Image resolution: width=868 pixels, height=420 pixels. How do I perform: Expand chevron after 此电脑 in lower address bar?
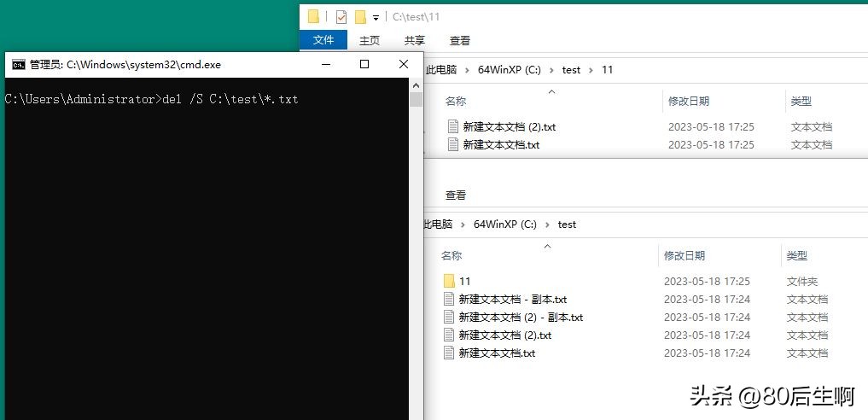(463, 225)
